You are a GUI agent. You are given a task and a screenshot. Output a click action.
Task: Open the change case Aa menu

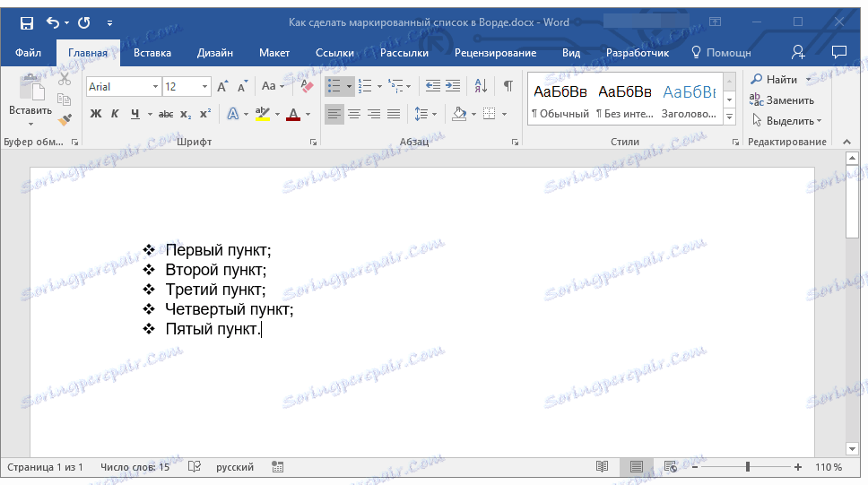(x=273, y=86)
